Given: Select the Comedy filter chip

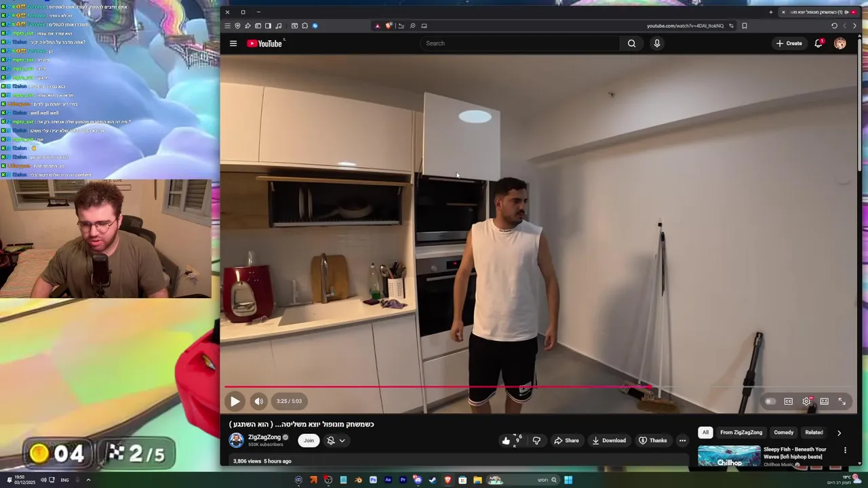Looking at the screenshot, I should (784, 432).
